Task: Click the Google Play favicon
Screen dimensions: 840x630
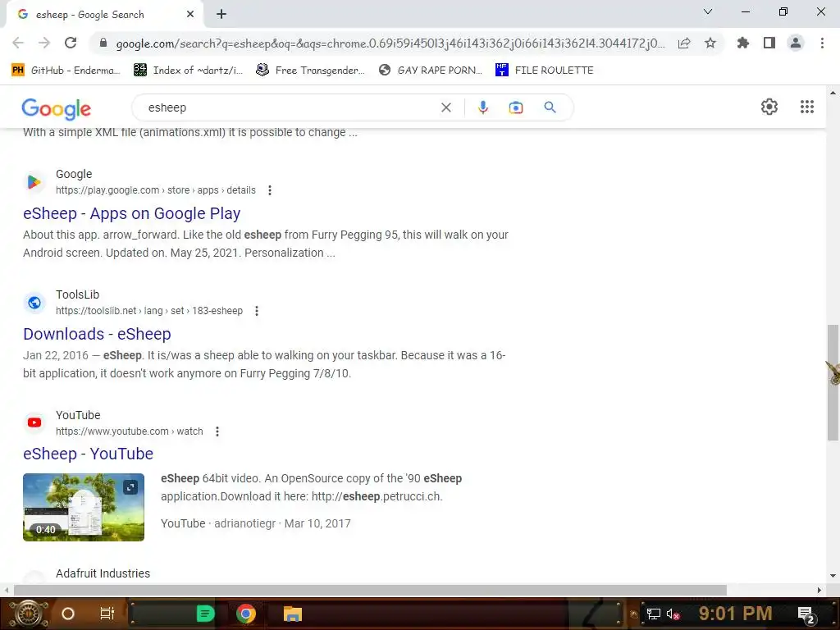Action: (x=34, y=182)
